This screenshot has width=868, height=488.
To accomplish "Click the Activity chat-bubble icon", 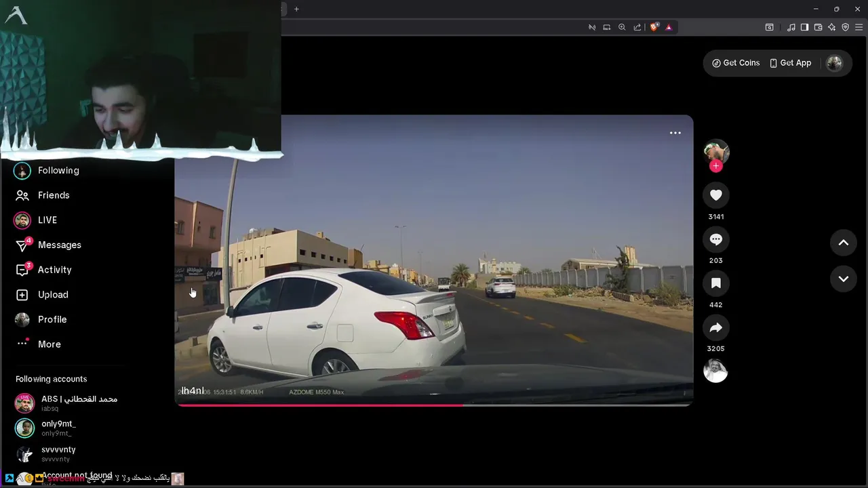I will (x=22, y=270).
